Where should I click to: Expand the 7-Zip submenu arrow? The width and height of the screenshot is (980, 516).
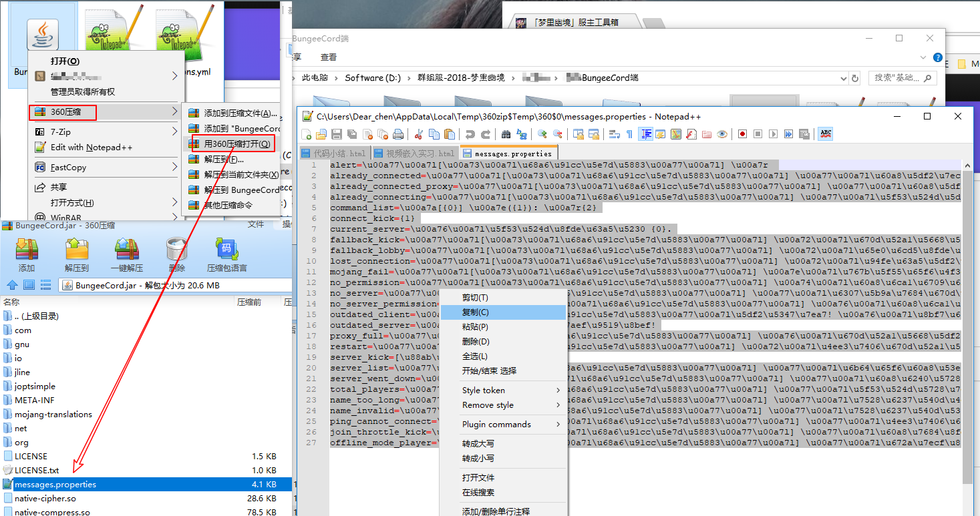tap(175, 132)
